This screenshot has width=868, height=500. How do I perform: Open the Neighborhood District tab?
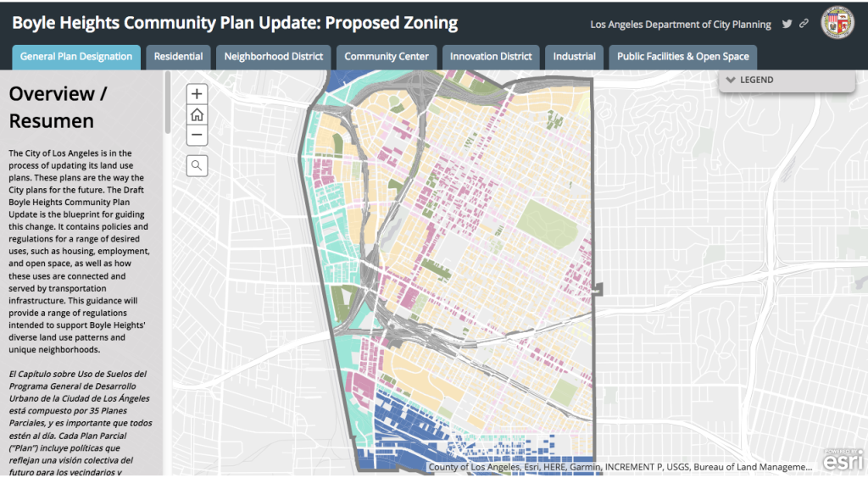coord(273,57)
